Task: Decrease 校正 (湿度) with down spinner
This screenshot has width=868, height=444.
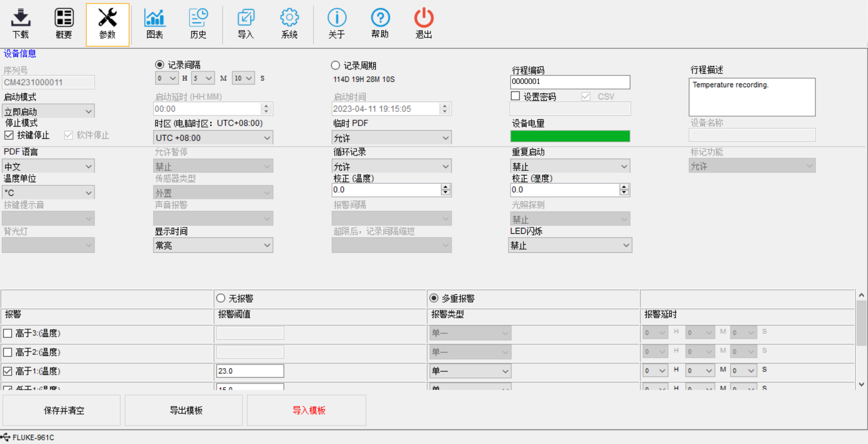Action: coord(625,193)
